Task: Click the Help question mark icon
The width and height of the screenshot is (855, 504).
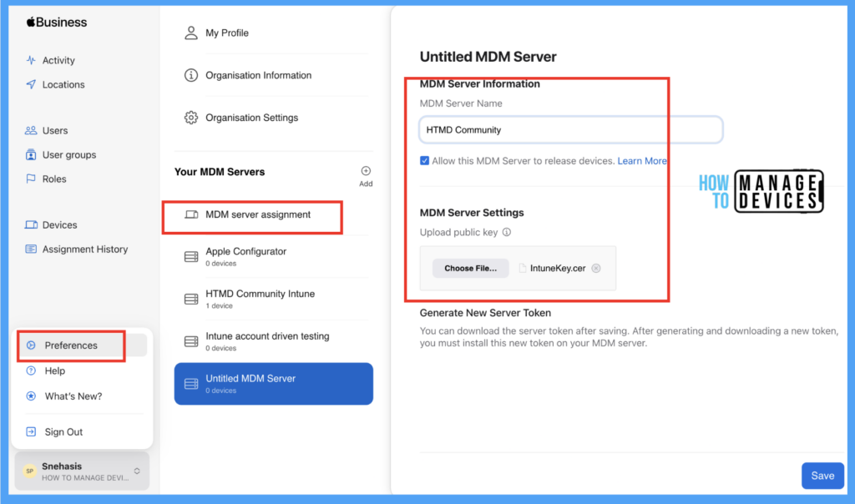Action: click(x=31, y=370)
